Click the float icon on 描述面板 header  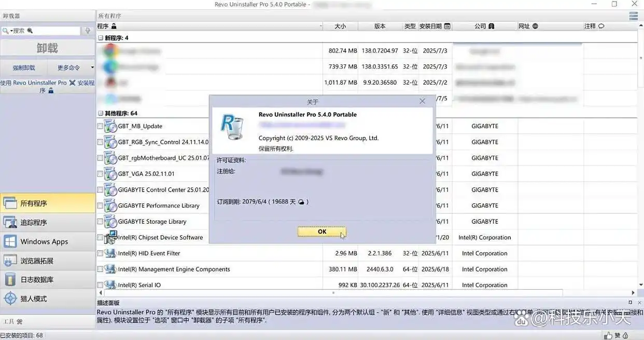(631, 303)
